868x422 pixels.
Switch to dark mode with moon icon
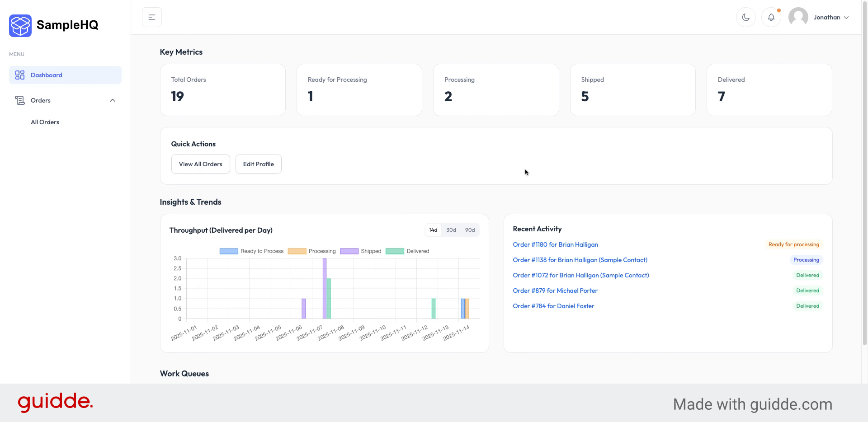point(745,17)
